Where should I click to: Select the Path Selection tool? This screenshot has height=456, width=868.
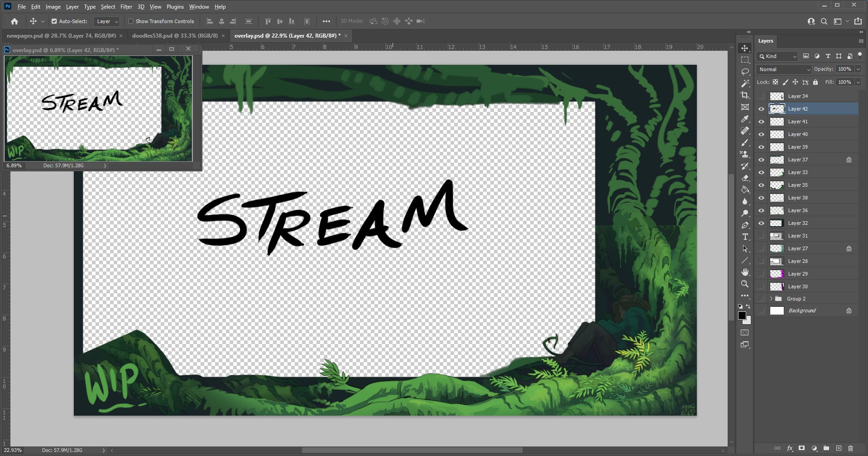pos(745,248)
